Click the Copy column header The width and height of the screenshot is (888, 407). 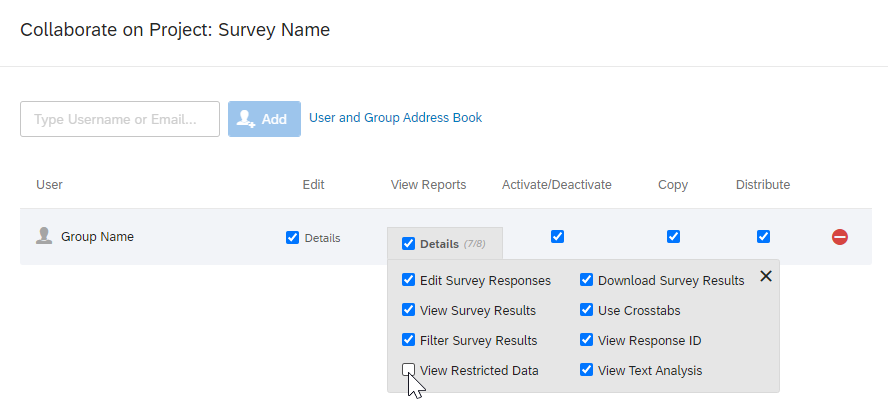pos(673,185)
